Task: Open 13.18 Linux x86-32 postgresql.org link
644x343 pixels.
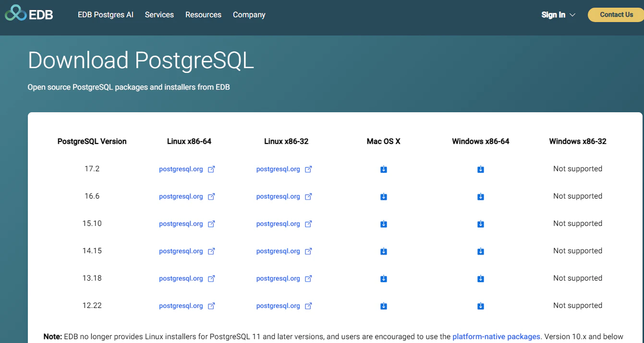Action: [284, 279]
